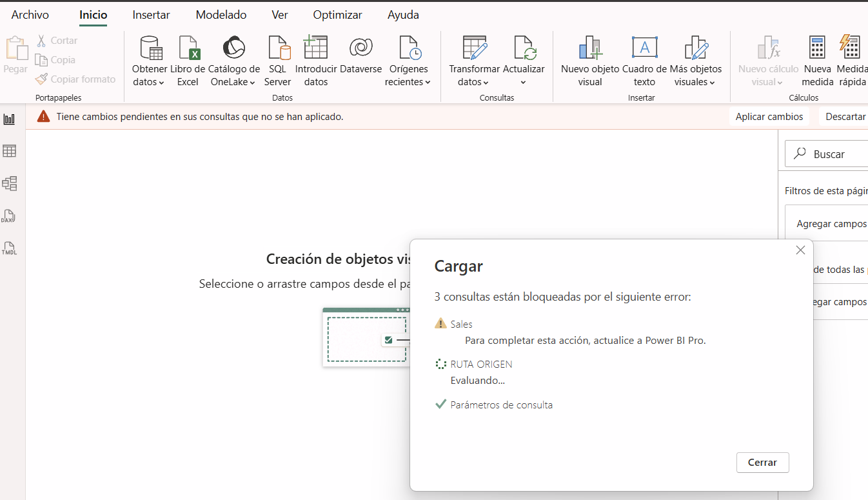This screenshot has width=868, height=500.
Task: Click the Buscar search field
Action: [832, 154]
